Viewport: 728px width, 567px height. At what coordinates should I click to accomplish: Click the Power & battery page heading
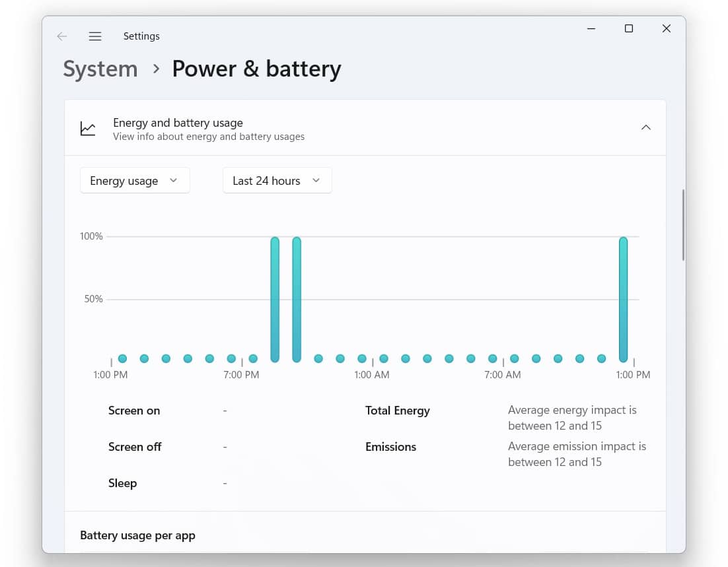pyautogui.click(x=256, y=69)
